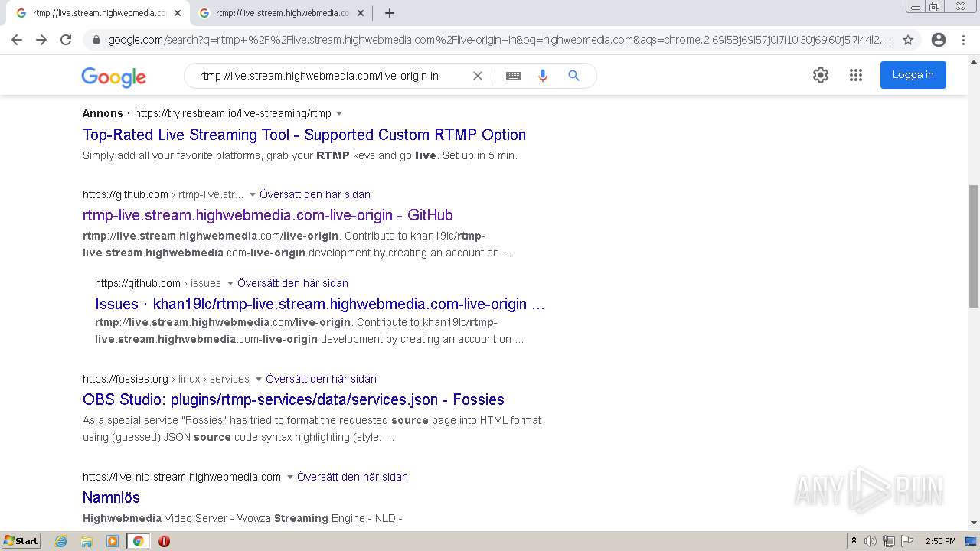
Task: Open the file explorer taskbar icon
Action: coord(87,541)
